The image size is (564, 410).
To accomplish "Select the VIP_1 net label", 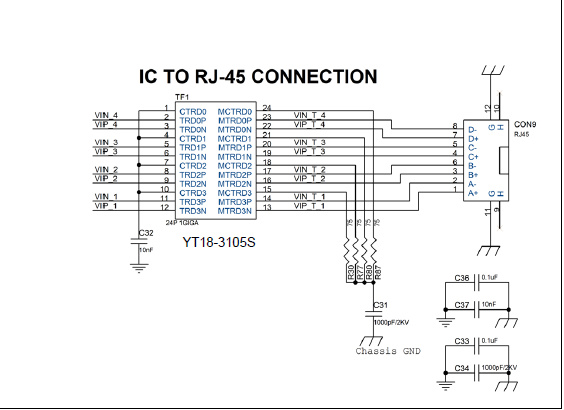I will (106, 206).
